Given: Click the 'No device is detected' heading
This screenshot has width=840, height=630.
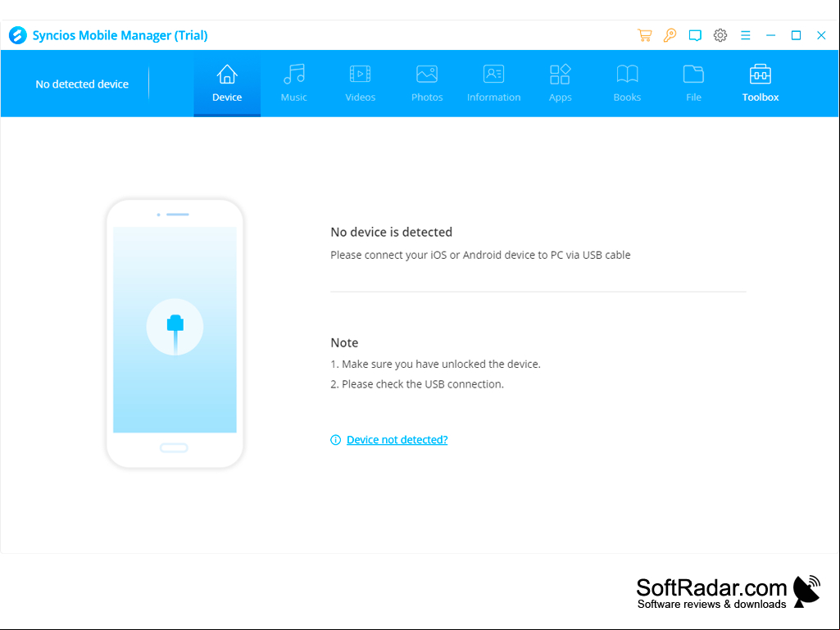Looking at the screenshot, I should click(x=391, y=232).
